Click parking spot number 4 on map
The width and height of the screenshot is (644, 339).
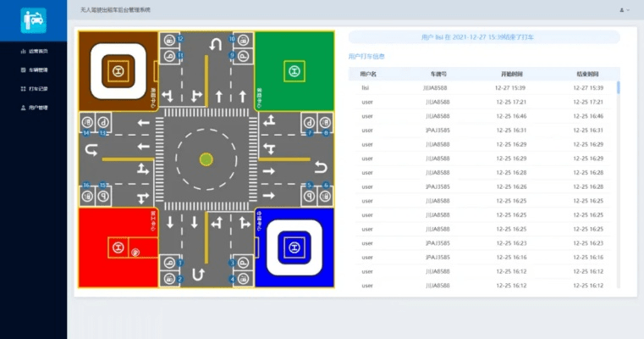coord(243,279)
